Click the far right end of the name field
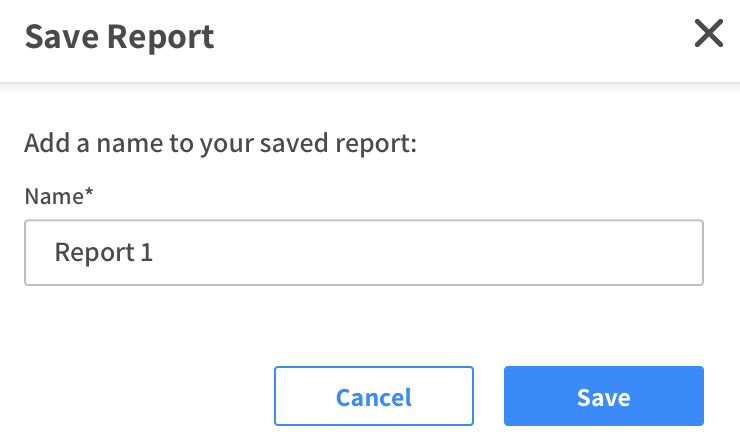Viewport: 740px width, 440px height. click(x=690, y=253)
